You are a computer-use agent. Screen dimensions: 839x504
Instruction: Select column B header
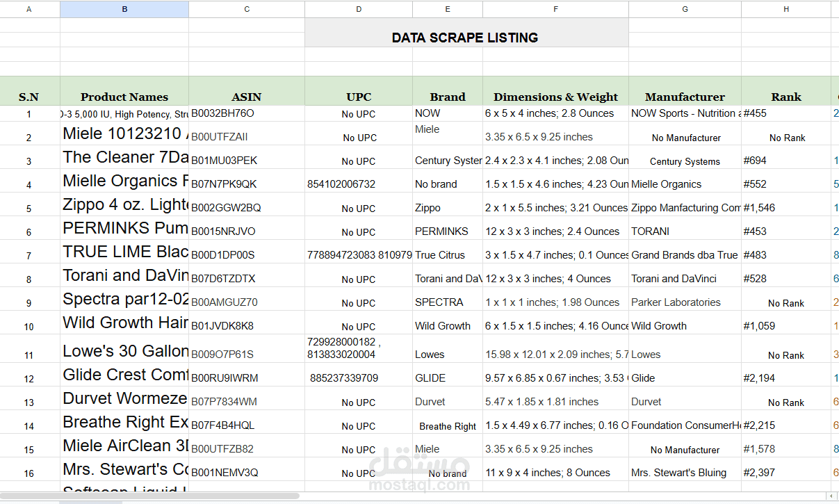pos(124,9)
